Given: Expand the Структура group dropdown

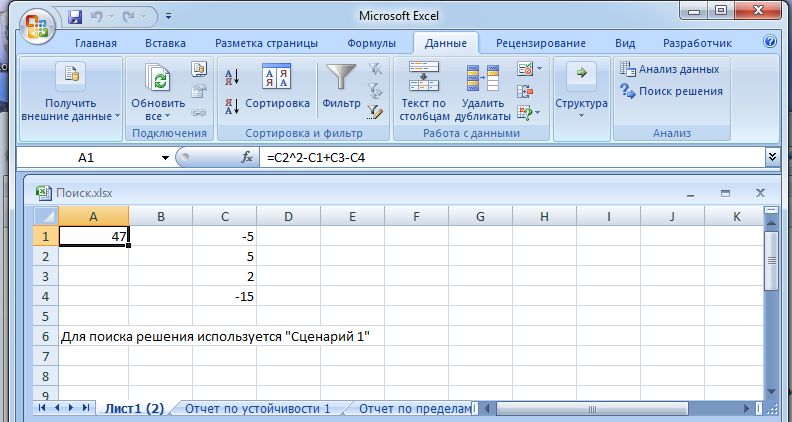Looking at the screenshot, I should click(581, 98).
